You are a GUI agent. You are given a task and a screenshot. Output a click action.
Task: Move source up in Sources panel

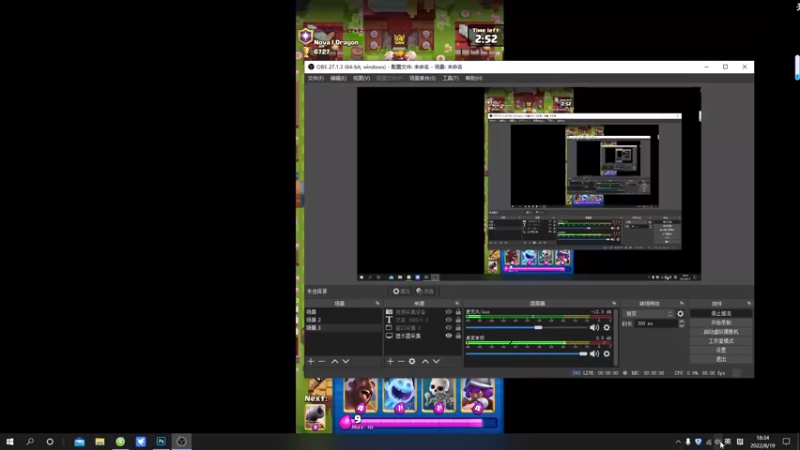(x=425, y=361)
